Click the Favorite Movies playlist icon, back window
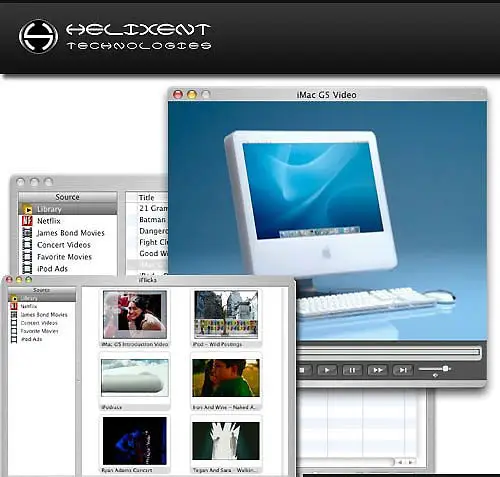Screen dimensions: 500x477 (27, 257)
